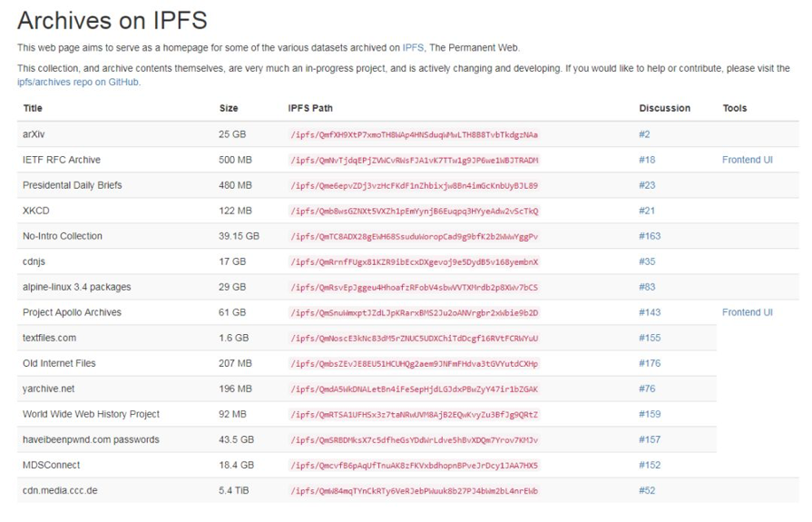Click the arXiv IPFS path hash
Viewport: 812px width, 522px height.
[x=415, y=134]
